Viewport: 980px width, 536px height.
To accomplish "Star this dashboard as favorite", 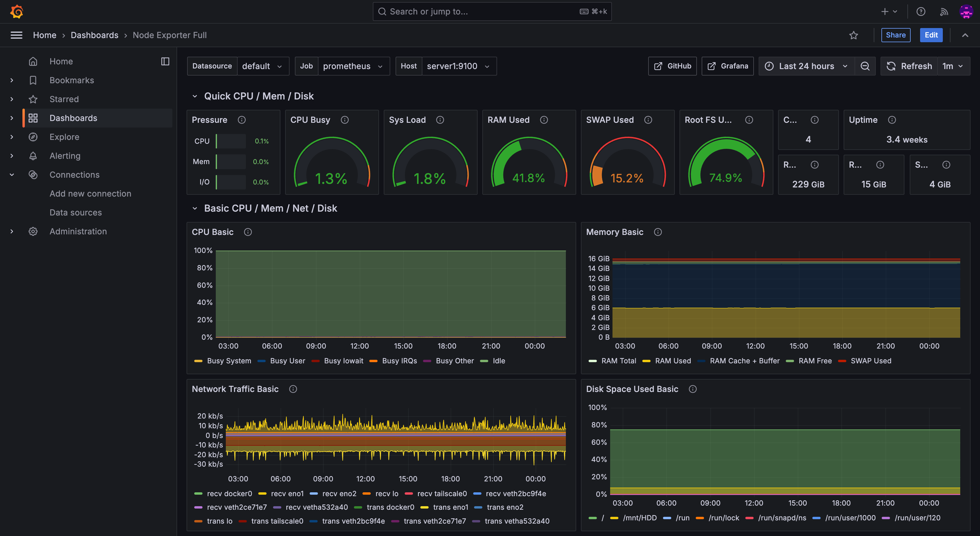I will pyautogui.click(x=853, y=35).
